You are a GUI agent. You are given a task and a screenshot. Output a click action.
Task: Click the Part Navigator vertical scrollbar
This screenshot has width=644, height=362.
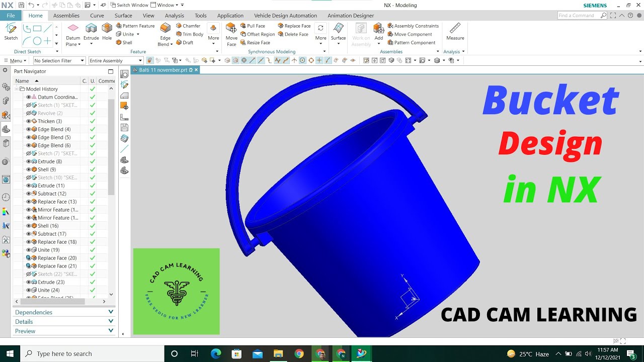click(x=111, y=147)
